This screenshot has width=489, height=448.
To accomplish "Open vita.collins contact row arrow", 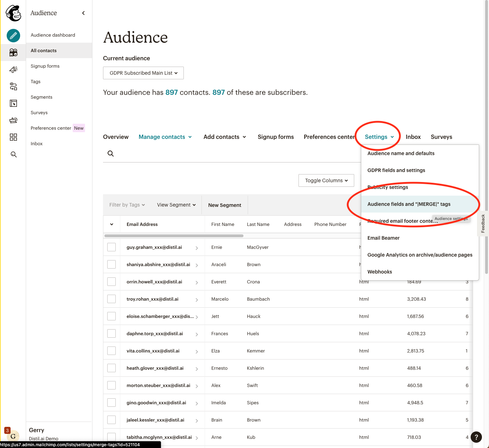I will pyautogui.click(x=197, y=352).
